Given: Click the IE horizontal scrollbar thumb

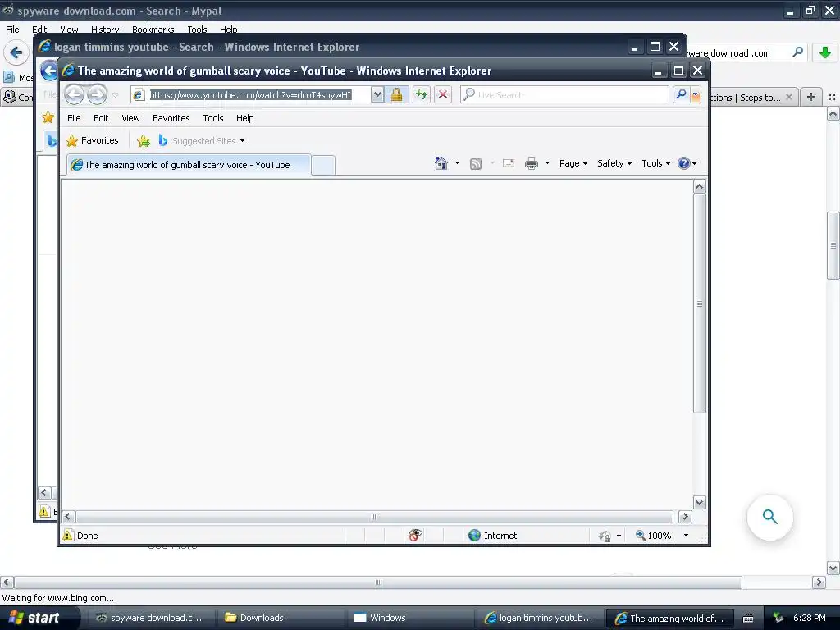Looking at the screenshot, I should tap(374, 517).
